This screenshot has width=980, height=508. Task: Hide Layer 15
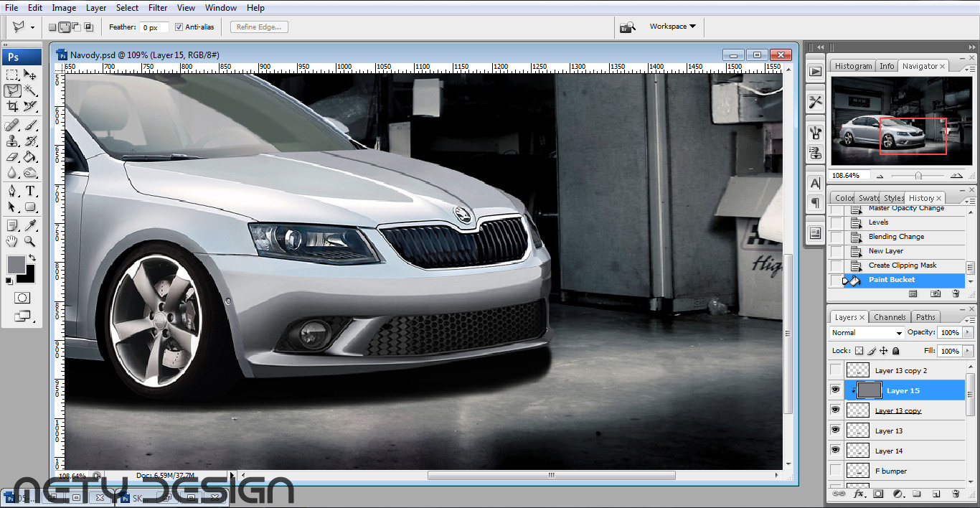835,390
